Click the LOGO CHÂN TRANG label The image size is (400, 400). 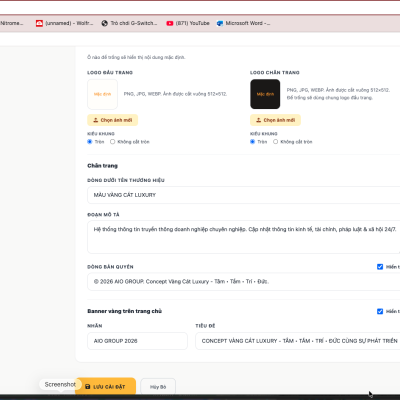(275, 72)
